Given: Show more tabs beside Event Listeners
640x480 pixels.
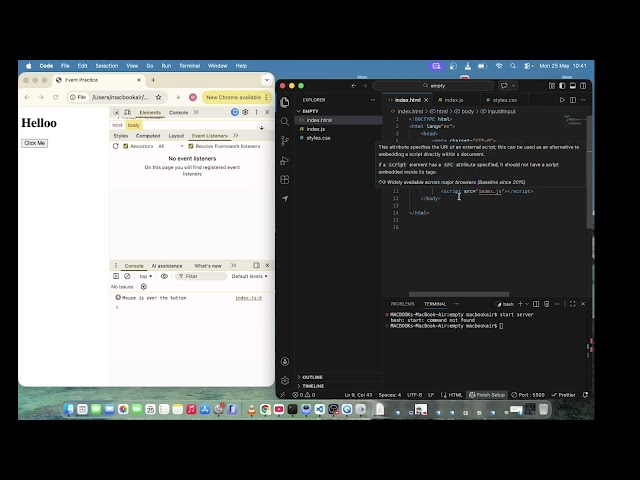Looking at the screenshot, I should [x=236, y=136].
